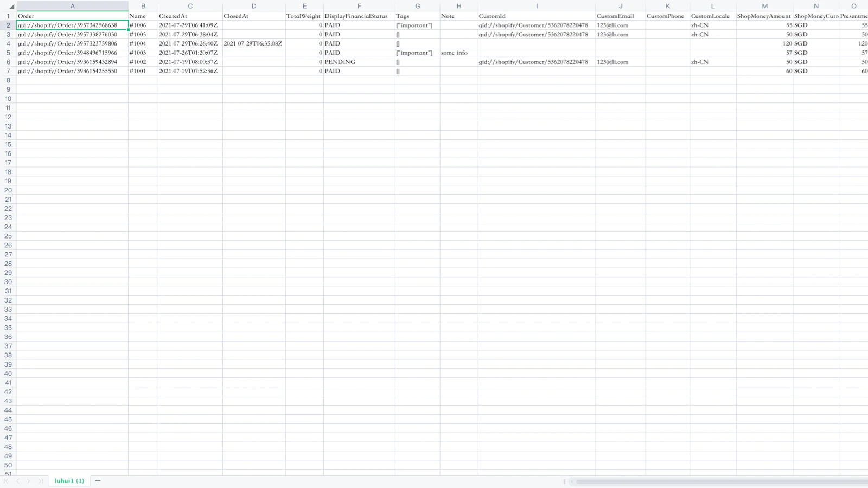Viewport: 868px width, 488px height.
Task: Select the "2021-07-26T01:20:07Z" cell
Action: (x=190, y=53)
